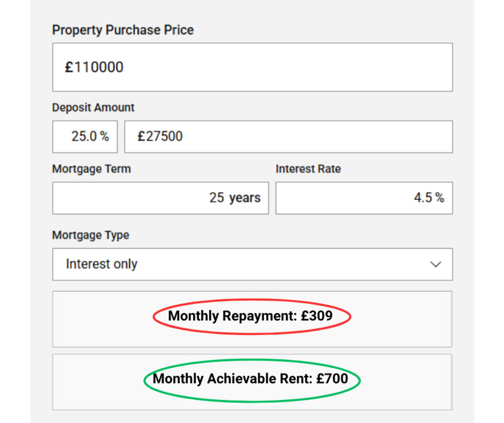This screenshot has height=423, width=504.
Task: Click the Property Purchase Price input field
Action: (x=252, y=67)
